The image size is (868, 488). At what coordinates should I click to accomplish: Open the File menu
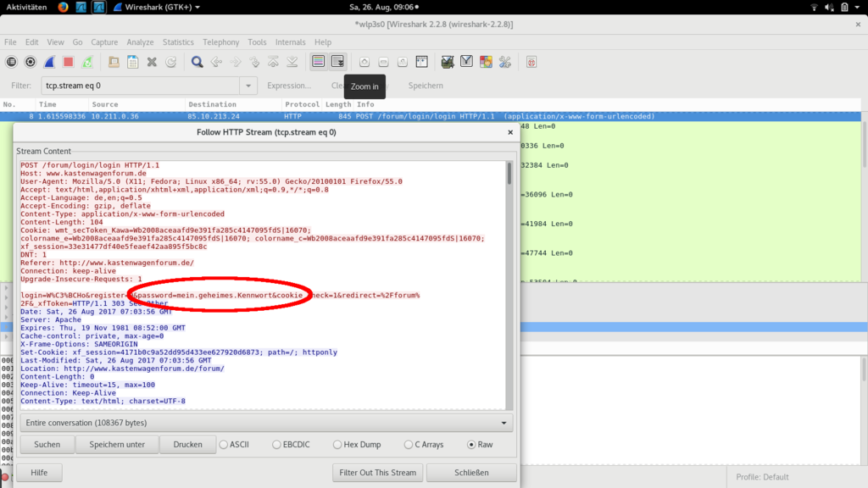[10, 42]
